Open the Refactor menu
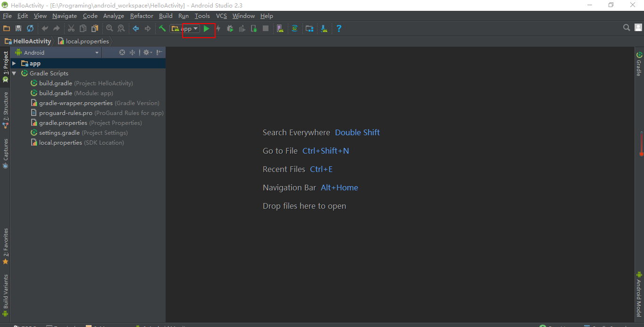644x327 pixels. coord(142,16)
